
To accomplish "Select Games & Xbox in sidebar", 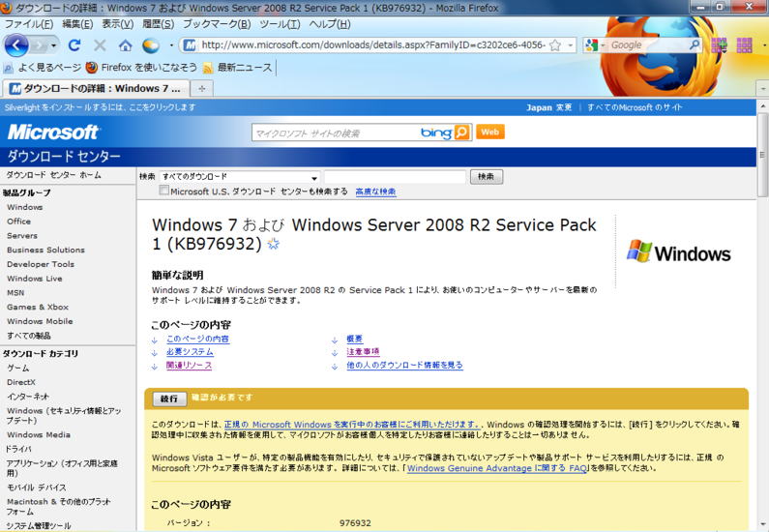I will (38, 307).
